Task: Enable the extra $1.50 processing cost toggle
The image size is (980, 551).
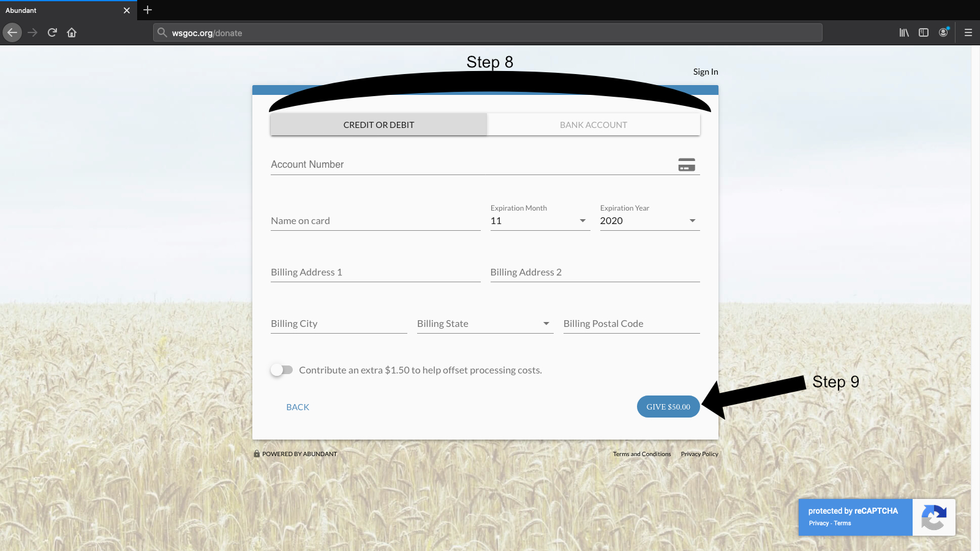Action: pyautogui.click(x=282, y=370)
